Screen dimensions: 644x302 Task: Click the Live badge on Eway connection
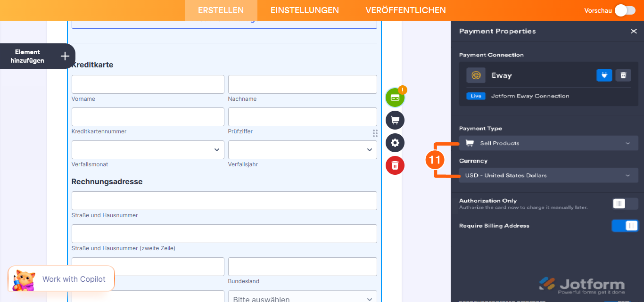click(x=476, y=96)
